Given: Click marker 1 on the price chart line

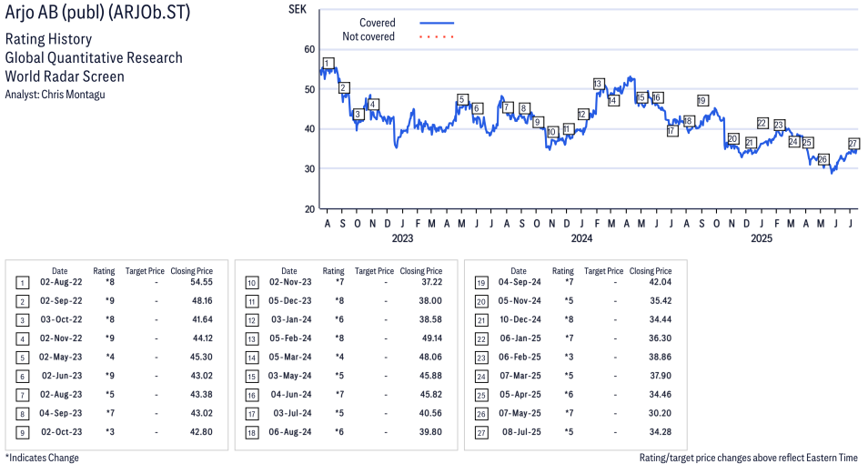Looking at the screenshot, I should pyautogui.click(x=328, y=63).
